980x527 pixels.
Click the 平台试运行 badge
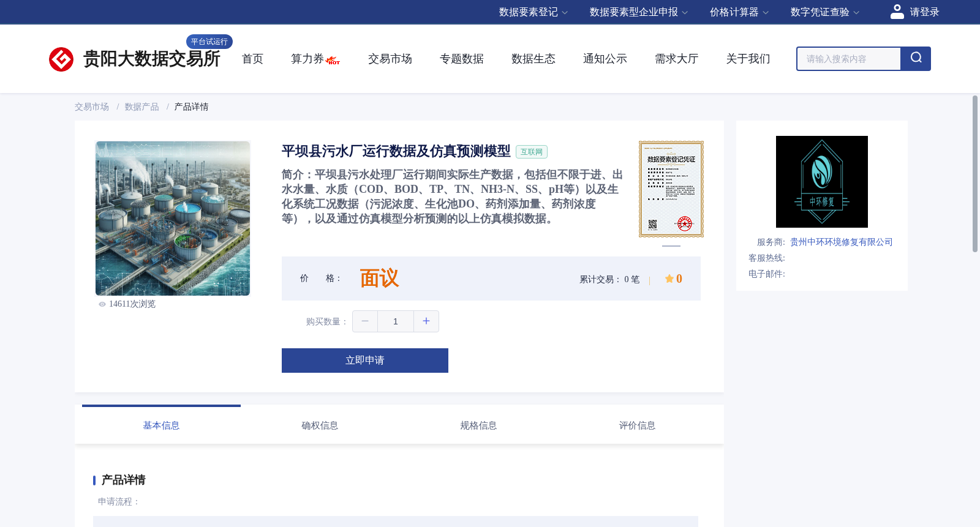209,42
